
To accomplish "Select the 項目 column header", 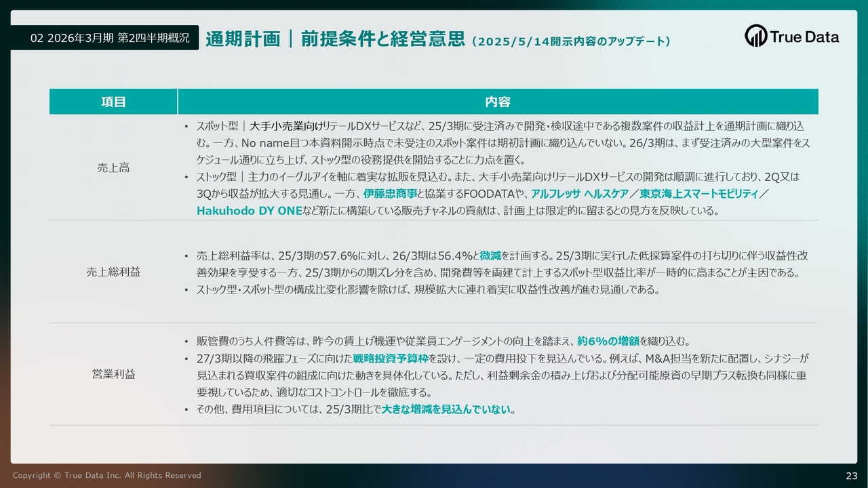I will (113, 102).
